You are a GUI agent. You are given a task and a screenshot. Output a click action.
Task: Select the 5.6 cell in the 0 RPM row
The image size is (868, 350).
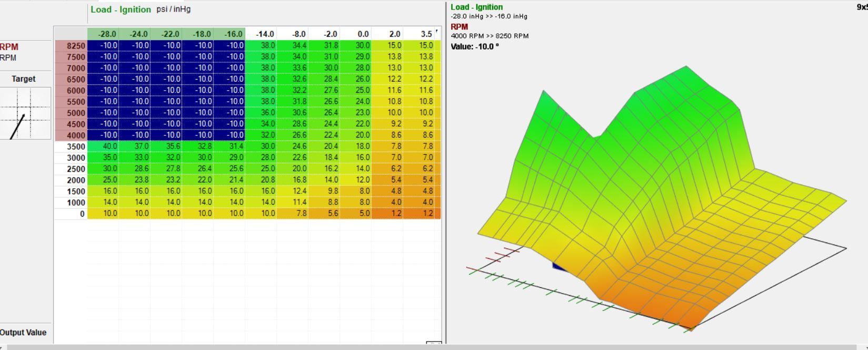click(324, 213)
